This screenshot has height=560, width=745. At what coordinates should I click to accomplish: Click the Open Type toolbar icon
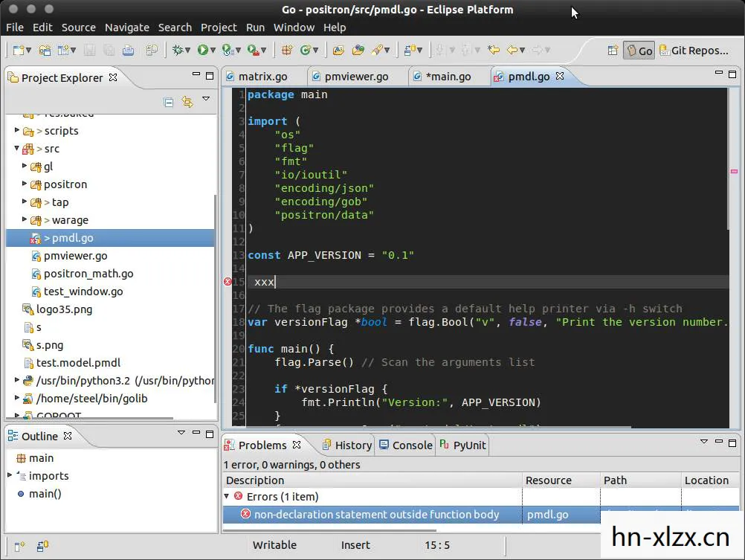pos(338,50)
